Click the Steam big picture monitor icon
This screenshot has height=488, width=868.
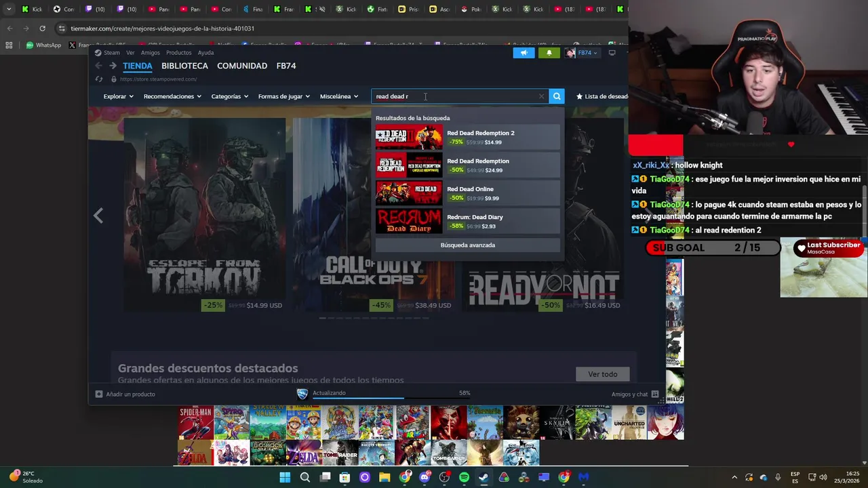pos(612,53)
